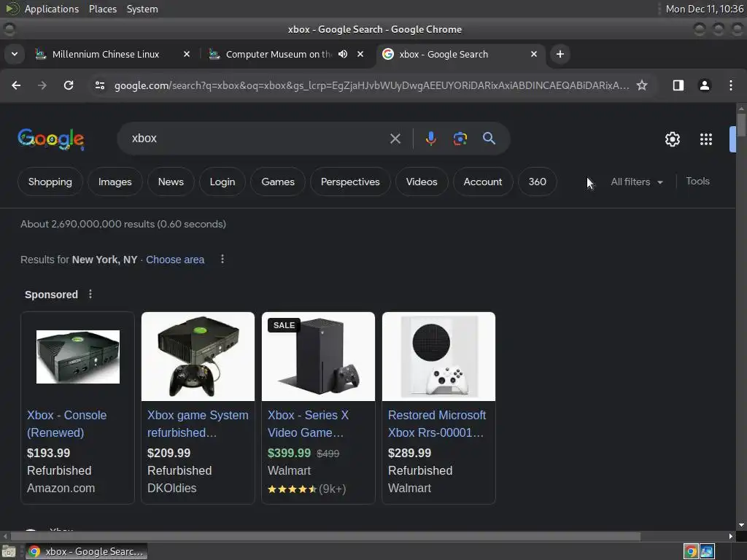The width and height of the screenshot is (747, 560).
Task: Expand the tab search dropdown arrow
Action: point(15,54)
